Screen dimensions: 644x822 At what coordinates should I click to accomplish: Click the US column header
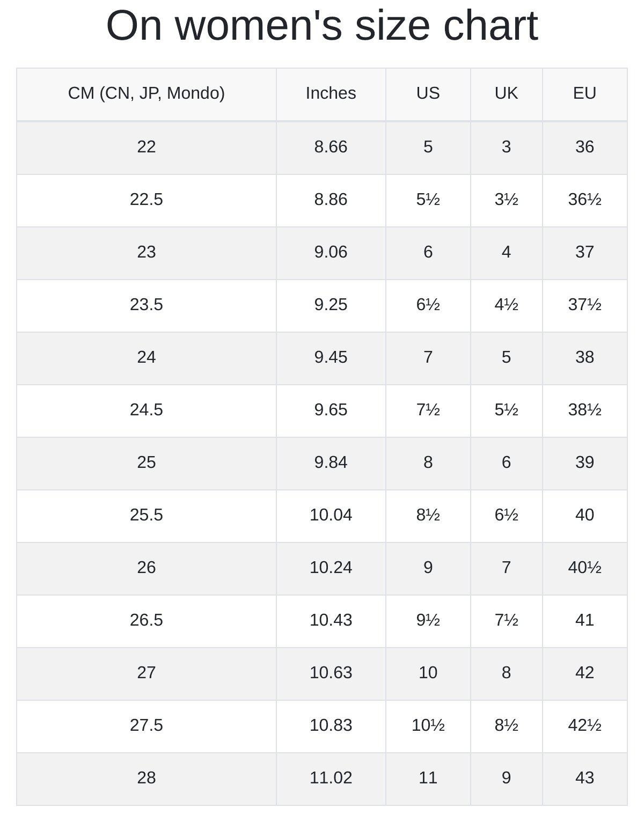coord(428,93)
